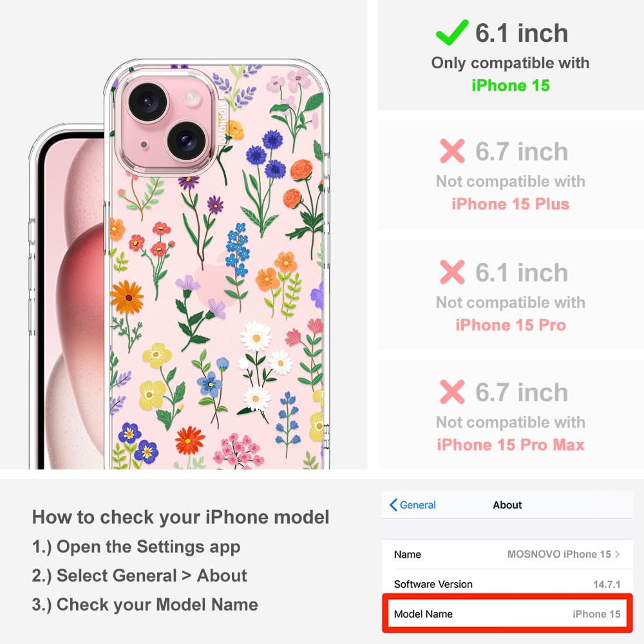Click the red X beside iPhone 15 Pro

click(x=452, y=272)
